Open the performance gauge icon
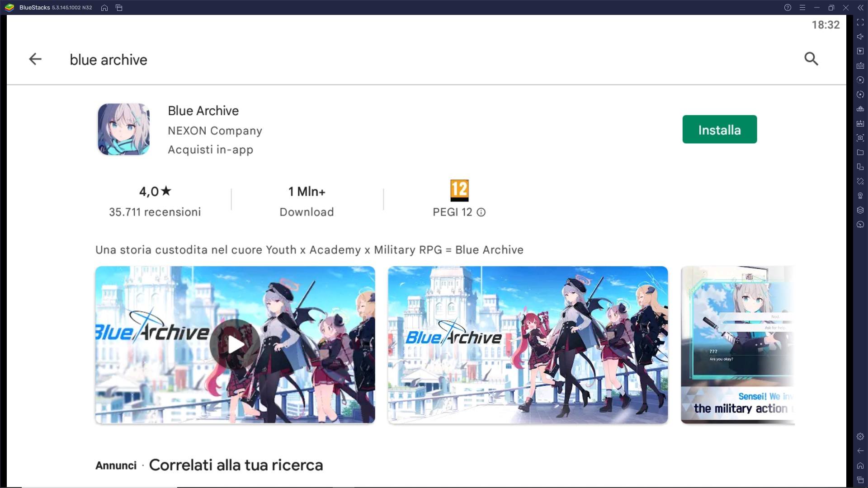Screen dimensions: 868x488 pos(860,225)
